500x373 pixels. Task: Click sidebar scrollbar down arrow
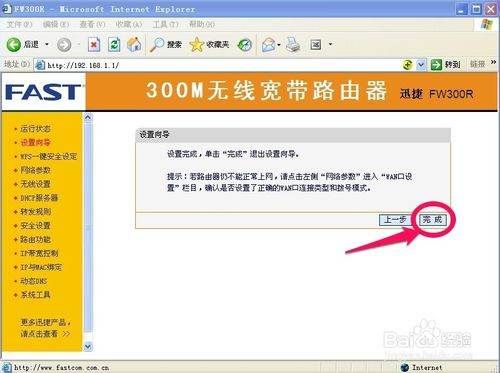pyautogui.click(x=88, y=347)
